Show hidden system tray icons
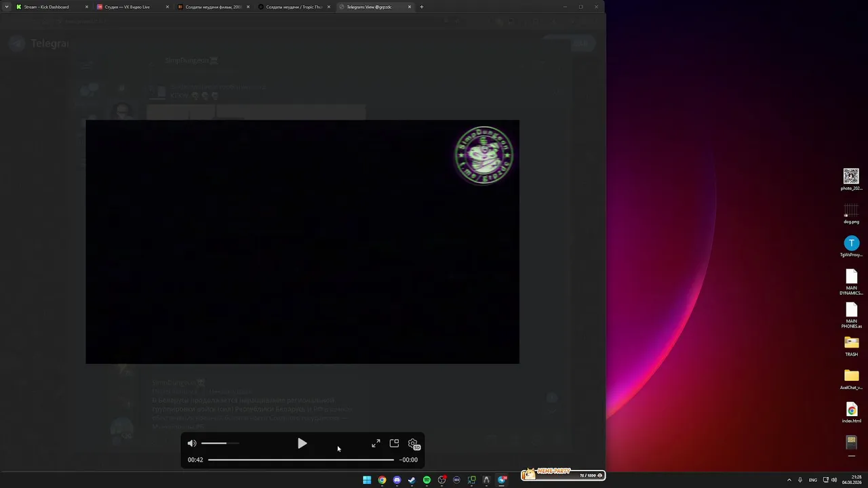 [x=789, y=480]
